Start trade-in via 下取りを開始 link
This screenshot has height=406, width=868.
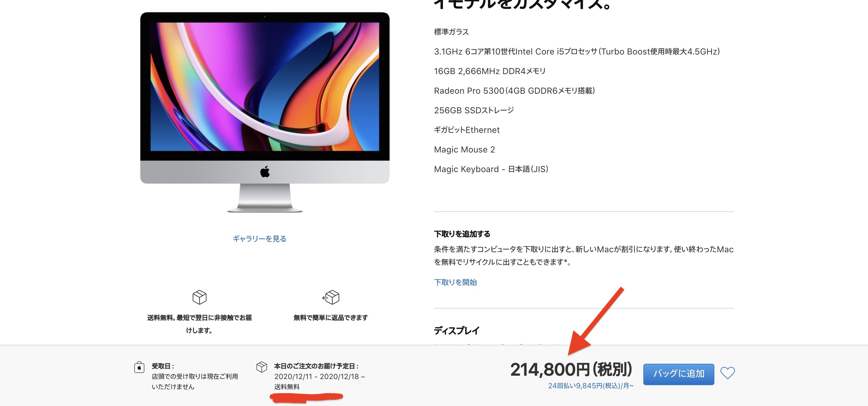point(455,282)
